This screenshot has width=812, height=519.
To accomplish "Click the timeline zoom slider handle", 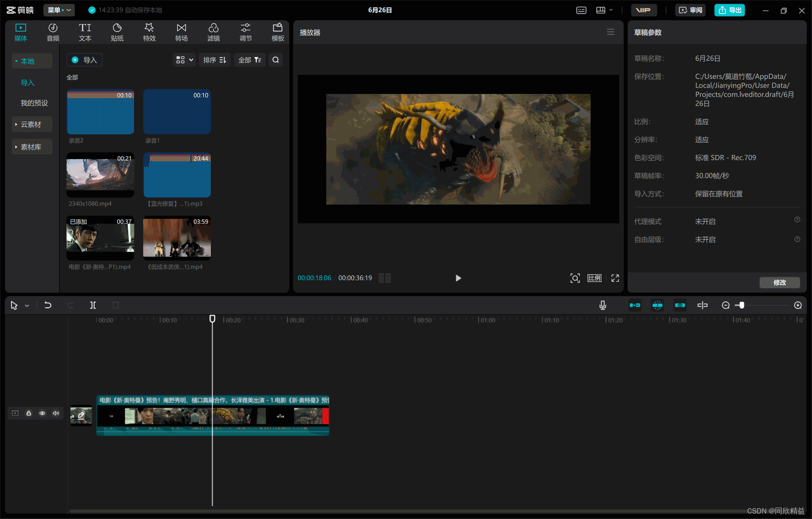I will coord(741,305).
